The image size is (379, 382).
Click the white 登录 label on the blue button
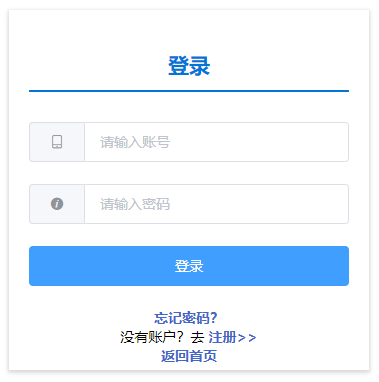[189, 266]
